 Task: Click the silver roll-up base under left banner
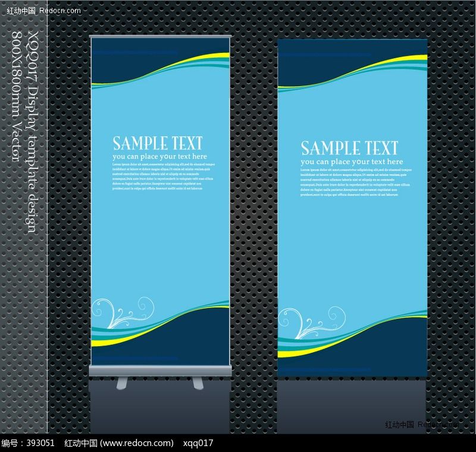point(160,371)
